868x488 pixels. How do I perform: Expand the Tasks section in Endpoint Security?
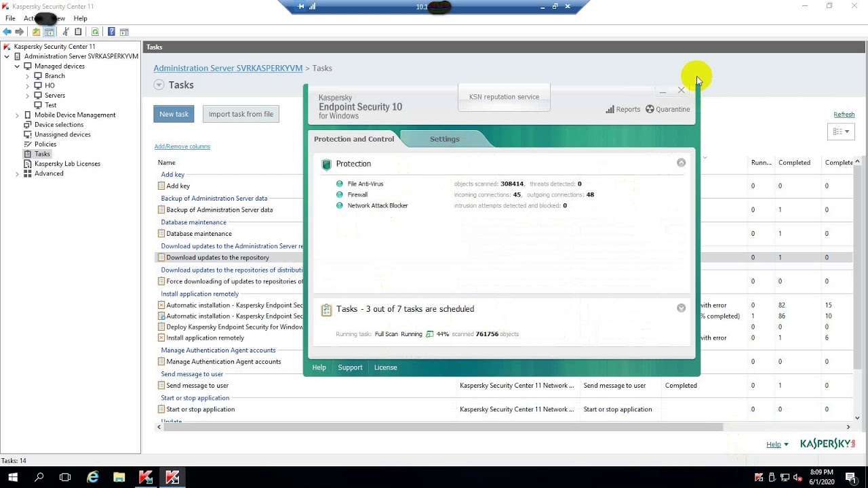(682, 308)
